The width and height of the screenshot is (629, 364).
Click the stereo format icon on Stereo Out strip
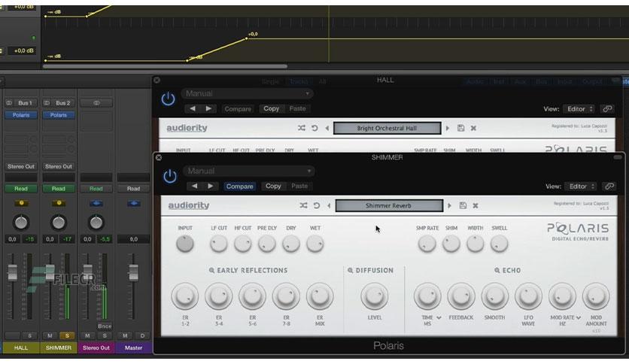point(96,103)
